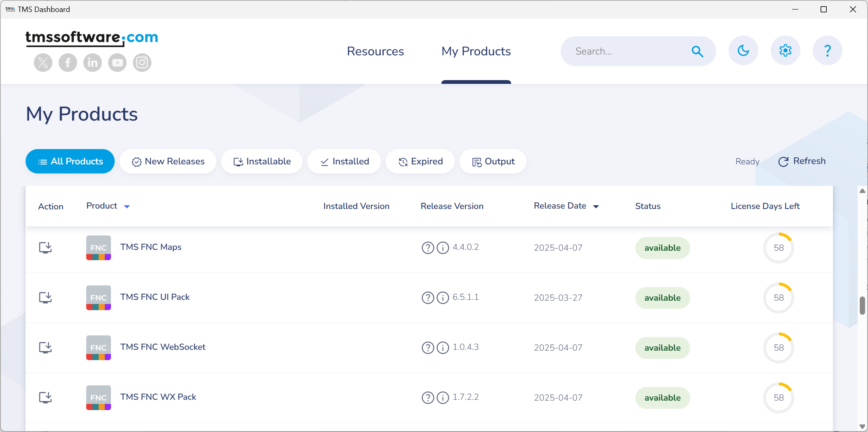Open the LinkedIn social icon
Screen dimensions: 868x432
coord(93,63)
